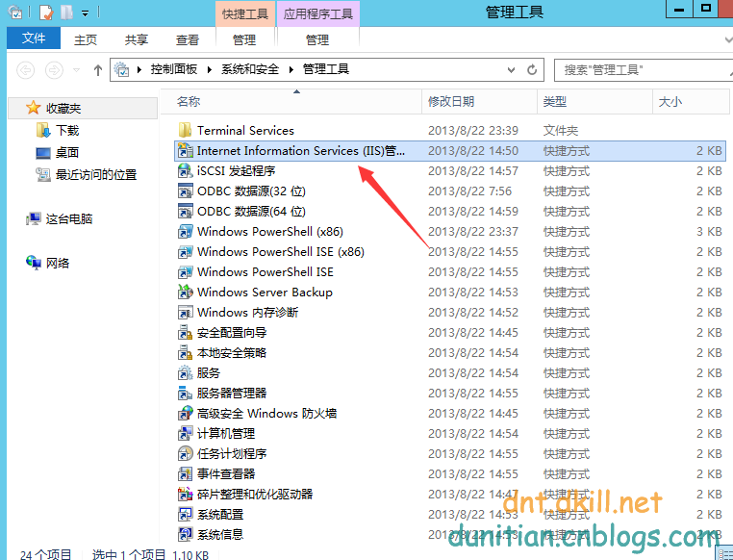Click the 事件查看器 icon

(185, 473)
